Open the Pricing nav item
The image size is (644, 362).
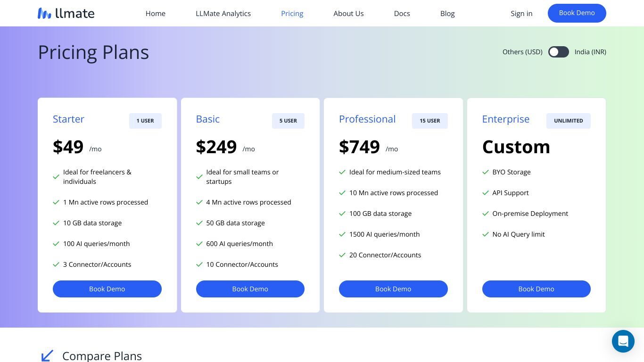click(292, 13)
